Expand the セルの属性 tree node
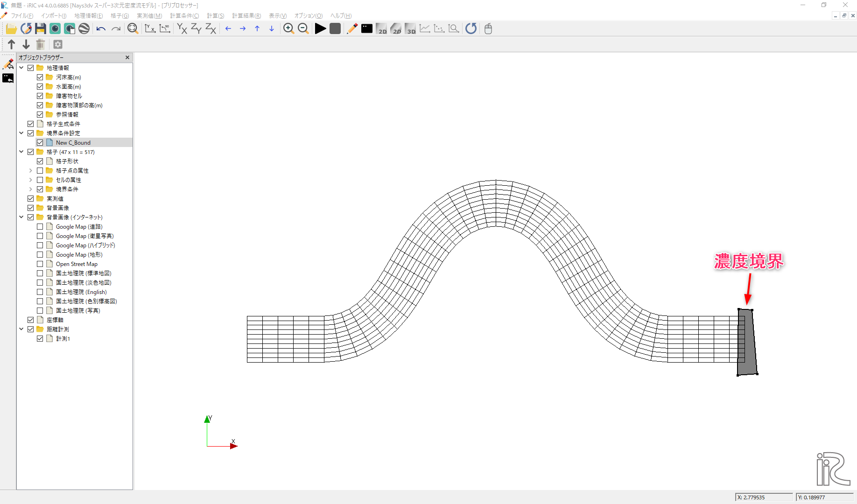857x504 pixels. pyautogui.click(x=31, y=180)
